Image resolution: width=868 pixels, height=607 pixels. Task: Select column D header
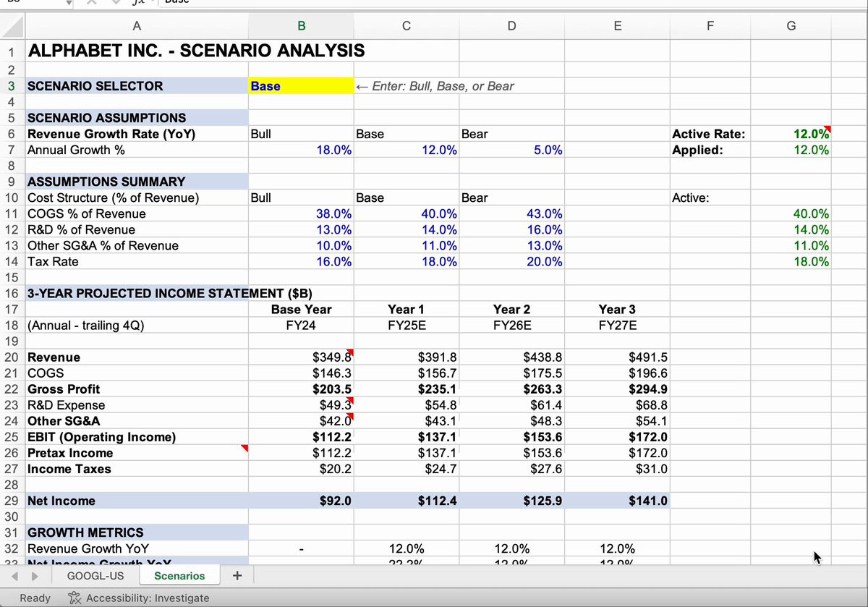(512, 27)
